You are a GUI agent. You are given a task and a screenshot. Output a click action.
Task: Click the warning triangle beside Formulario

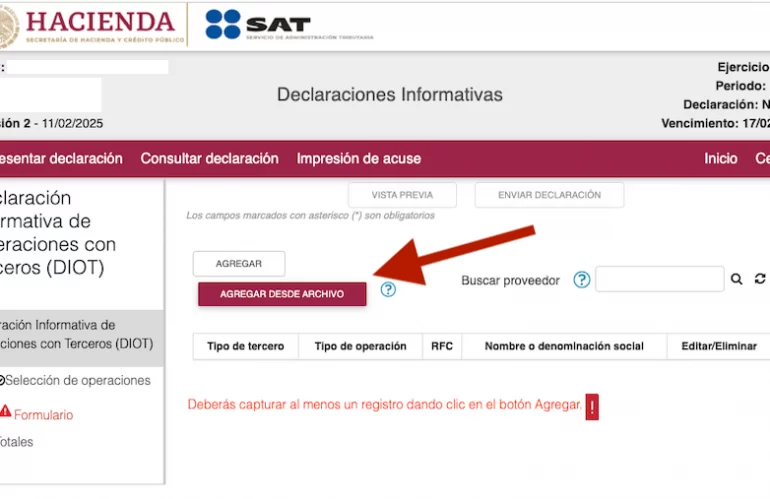[x=5, y=411]
